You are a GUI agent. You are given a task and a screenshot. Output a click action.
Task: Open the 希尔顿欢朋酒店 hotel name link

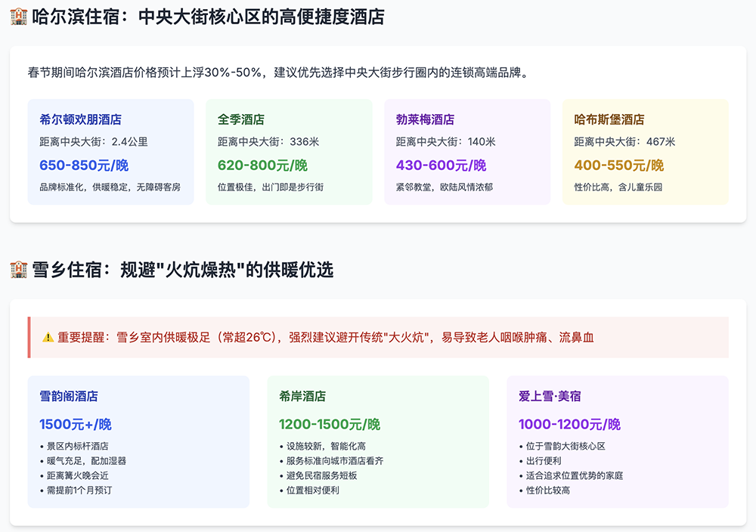(82, 119)
